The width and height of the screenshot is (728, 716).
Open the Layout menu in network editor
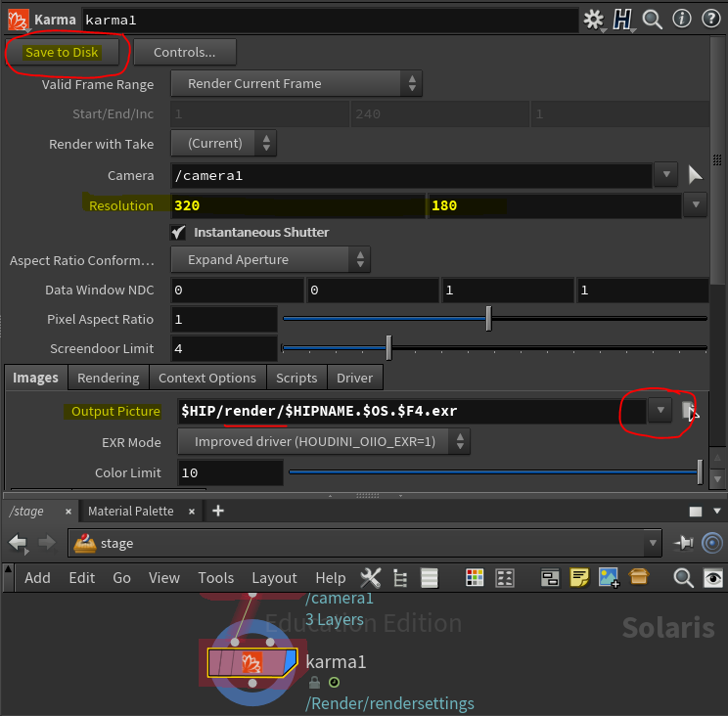274,578
